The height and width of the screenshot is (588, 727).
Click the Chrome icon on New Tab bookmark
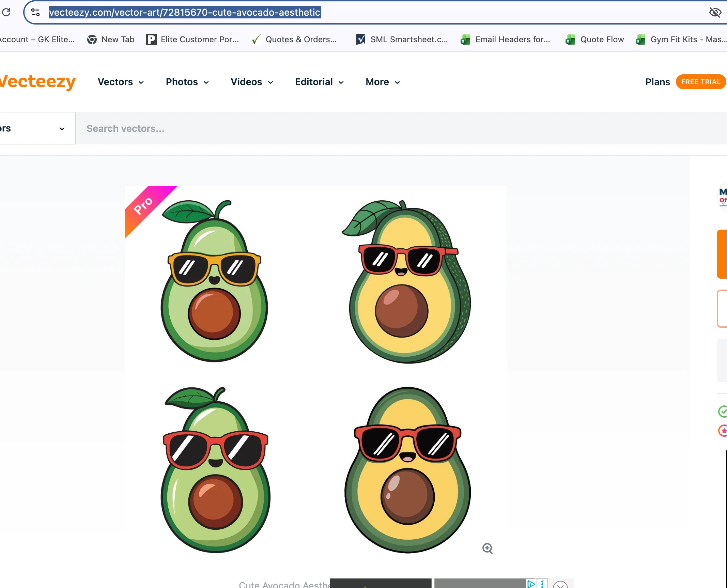click(x=92, y=40)
